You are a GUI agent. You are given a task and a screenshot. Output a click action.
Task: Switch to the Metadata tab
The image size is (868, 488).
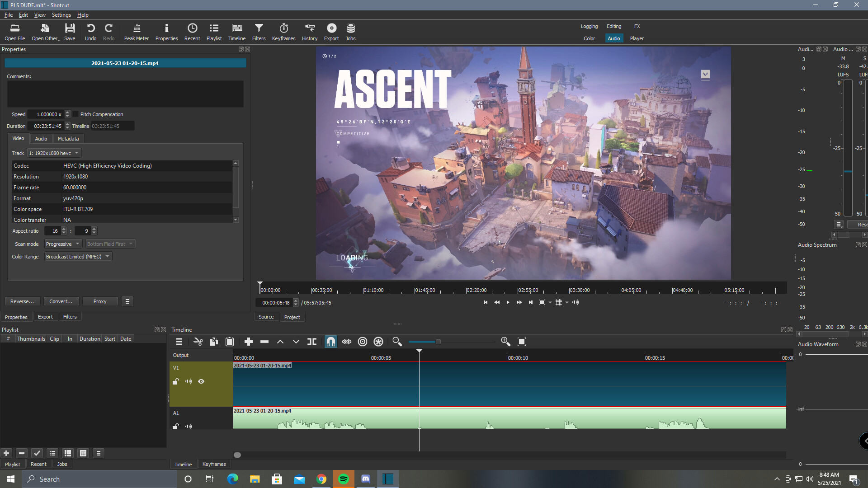[x=68, y=139]
